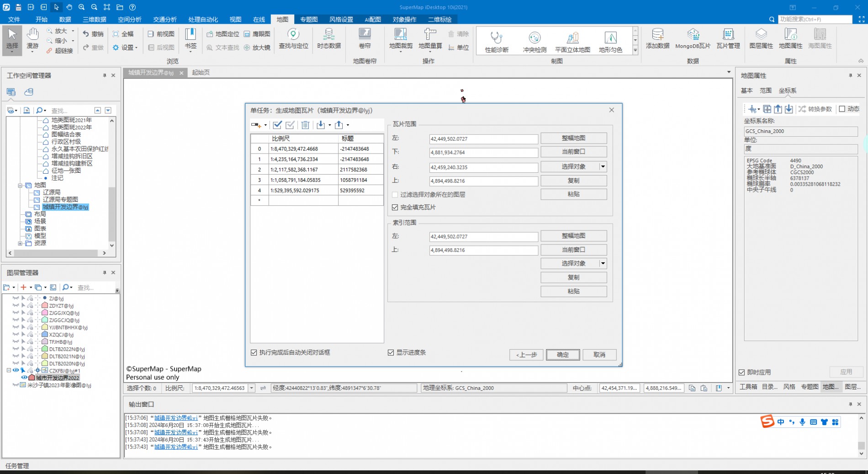Switch to 基本 tab in map properties
This screenshot has width=868, height=474.
pos(746,91)
